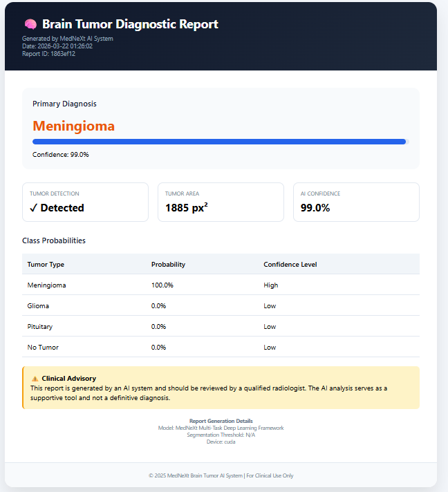The height and width of the screenshot is (492, 448).
Task: Select the Glioma table row
Action: click(x=221, y=305)
